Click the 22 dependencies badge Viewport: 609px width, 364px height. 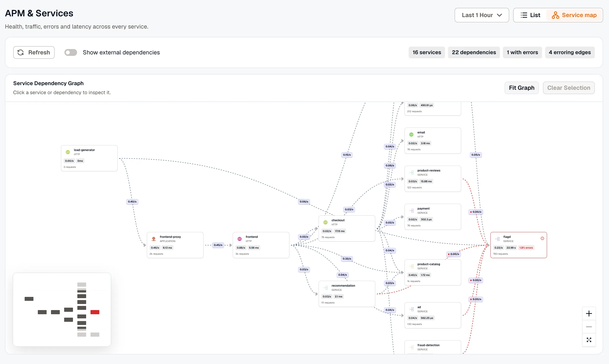[474, 52]
